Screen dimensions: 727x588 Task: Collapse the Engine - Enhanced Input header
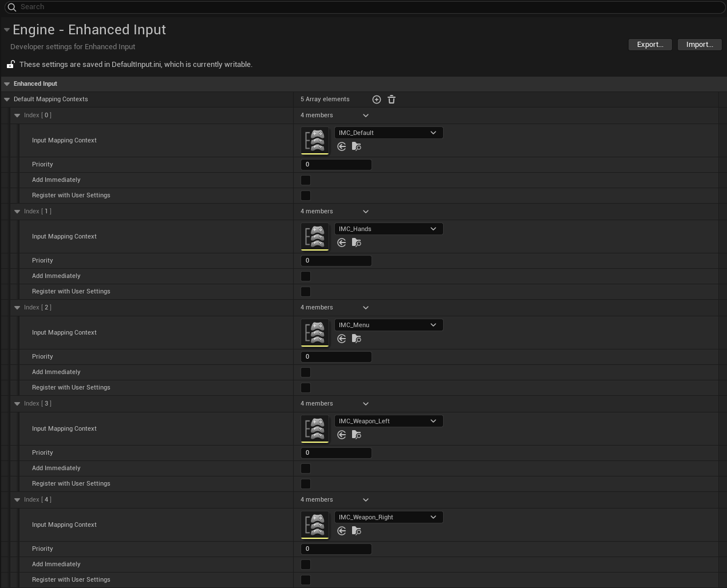pyautogui.click(x=7, y=30)
